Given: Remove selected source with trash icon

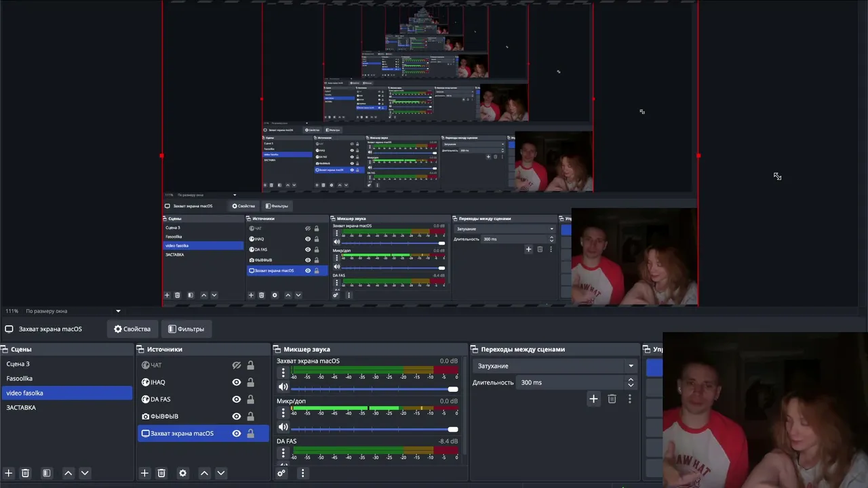Looking at the screenshot, I should 161,473.
